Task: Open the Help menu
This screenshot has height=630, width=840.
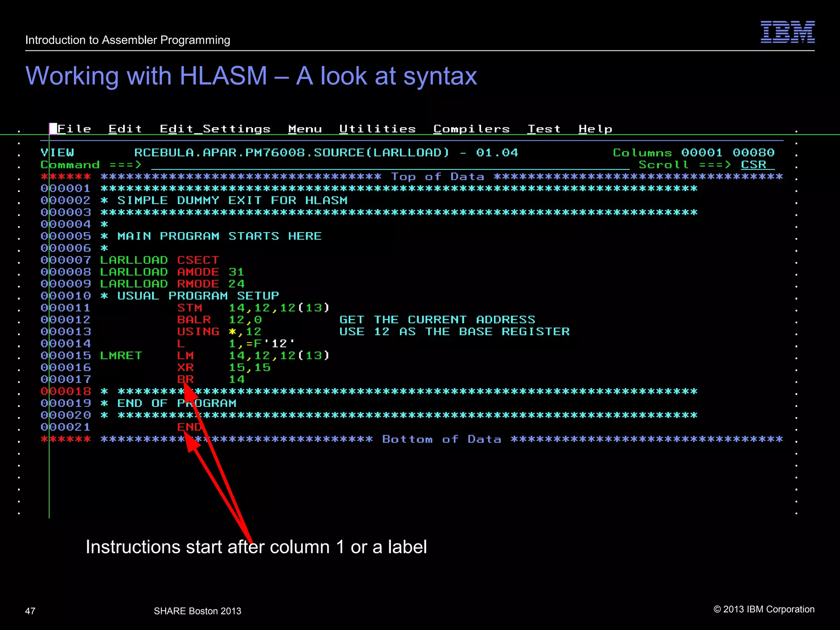Action: [x=595, y=129]
